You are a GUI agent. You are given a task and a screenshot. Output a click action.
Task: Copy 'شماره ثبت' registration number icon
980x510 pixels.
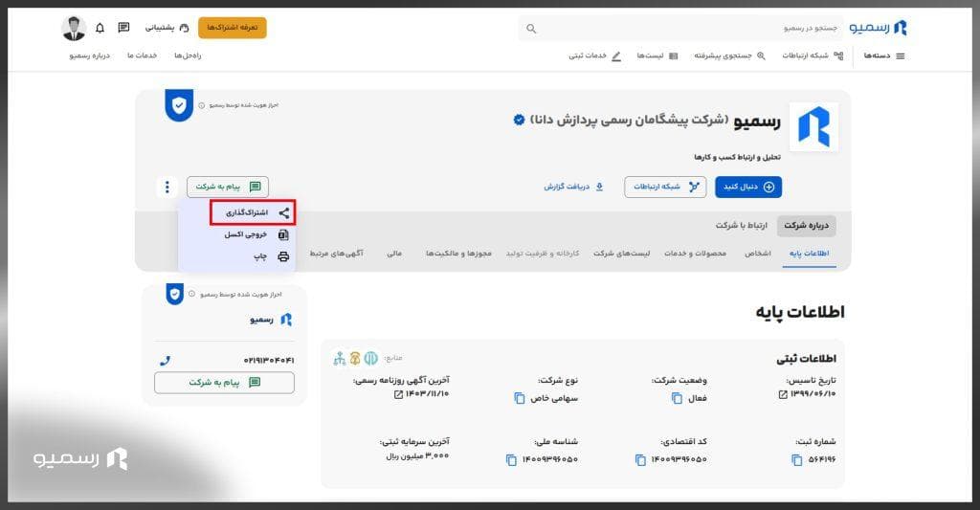tap(797, 460)
